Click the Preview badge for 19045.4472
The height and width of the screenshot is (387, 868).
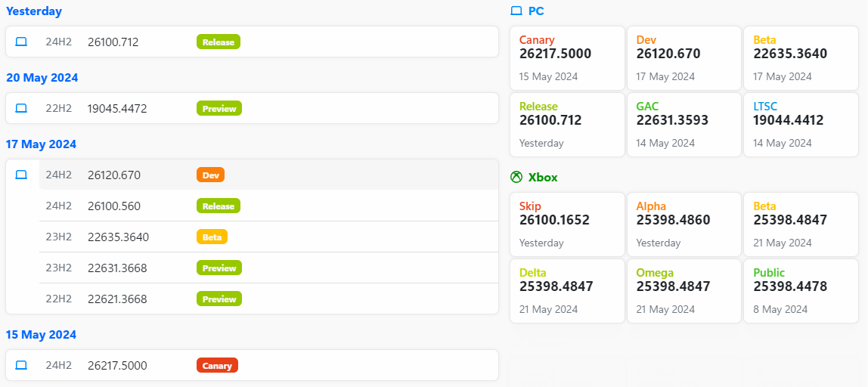coord(219,108)
